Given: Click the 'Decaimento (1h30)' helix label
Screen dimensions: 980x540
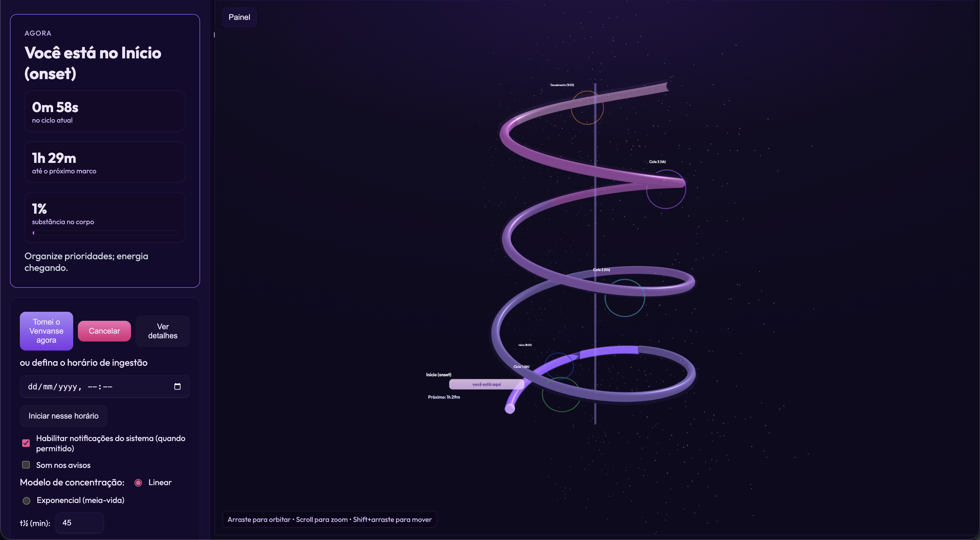Looking at the screenshot, I should click(x=562, y=85).
